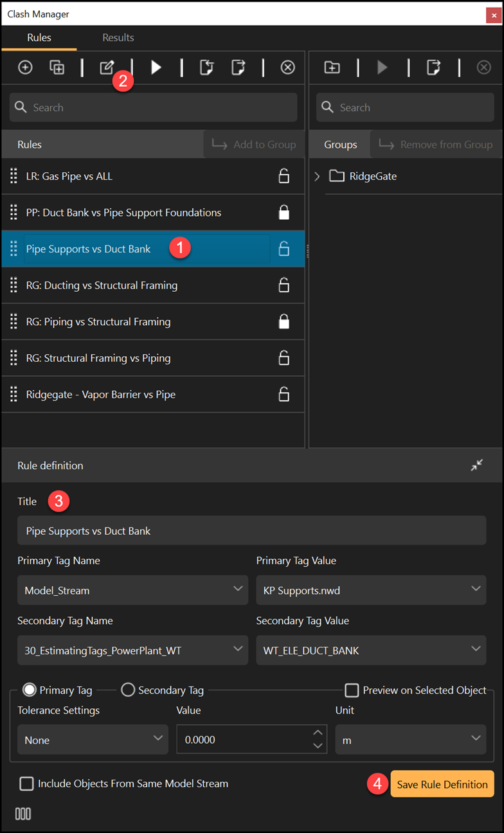Open the Secondary Tag Value dropdown

pos(371,650)
